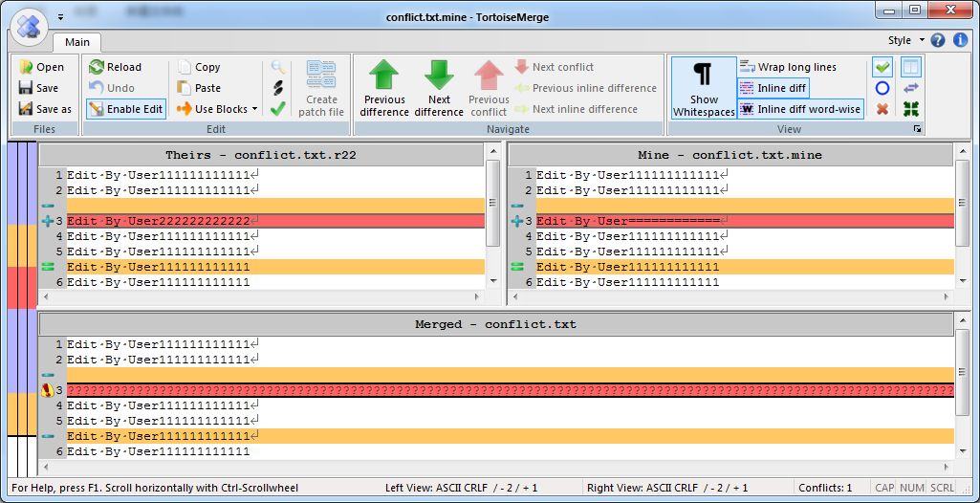Copy selection using the Copy command
This screenshot has width=980, height=503.
point(199,67)
